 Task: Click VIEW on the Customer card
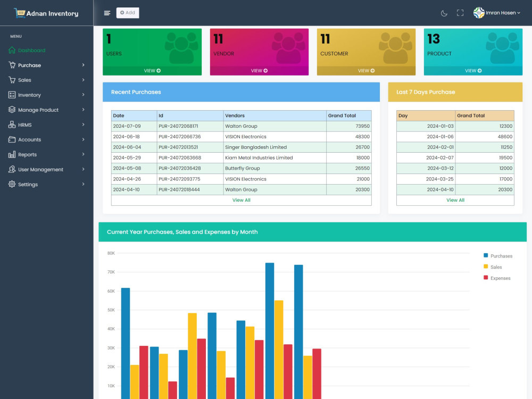366,71
